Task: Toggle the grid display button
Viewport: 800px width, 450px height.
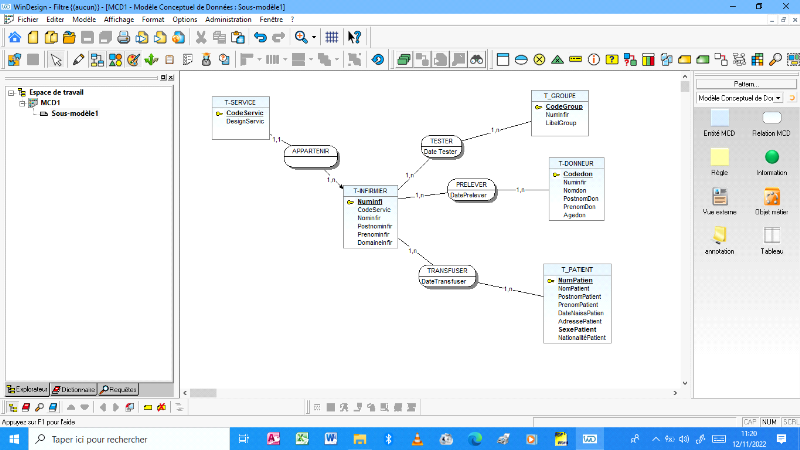Action: coord(331,37)
